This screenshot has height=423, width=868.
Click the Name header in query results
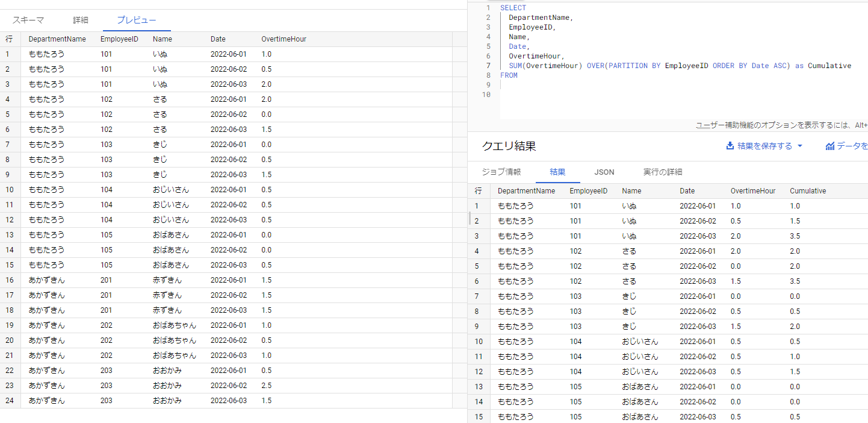tap(631, 191)
